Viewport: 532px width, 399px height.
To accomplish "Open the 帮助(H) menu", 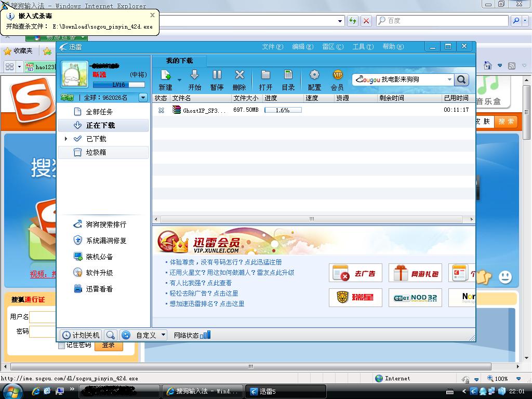I will coord(393,47).
